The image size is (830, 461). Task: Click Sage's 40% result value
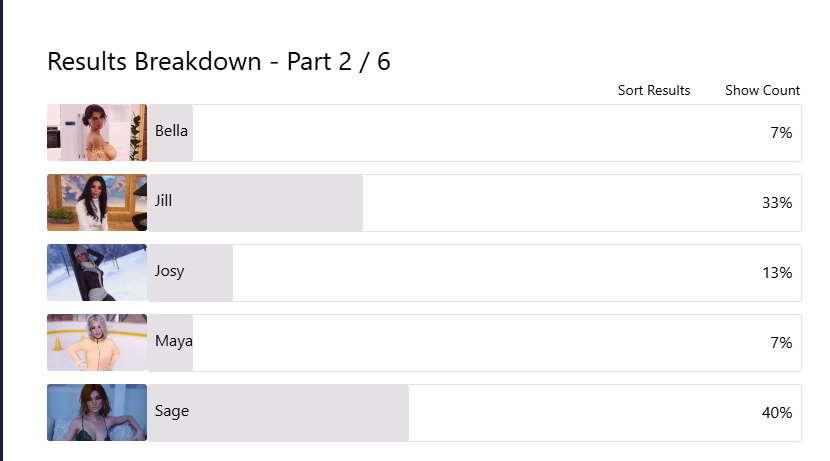pyautogui.click(x=777, y=412)
